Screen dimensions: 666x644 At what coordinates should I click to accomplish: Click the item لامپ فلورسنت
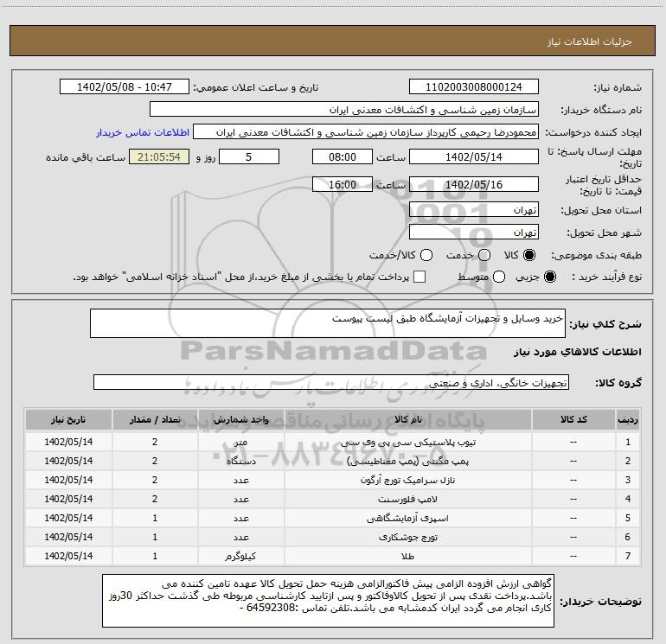click(407, 500)
